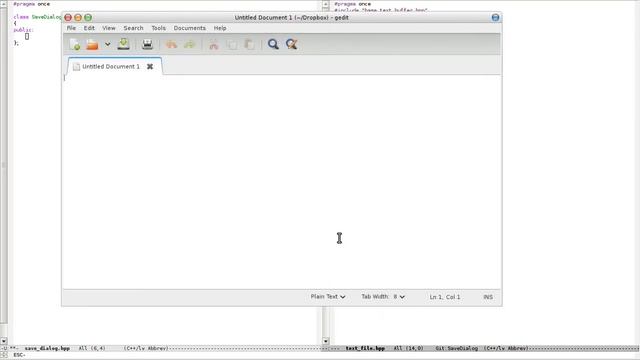Image resolution: width=640 pixels, height=360 pixels.
Task: Redo the action in gedit toolbar
Action: (189, 44)
